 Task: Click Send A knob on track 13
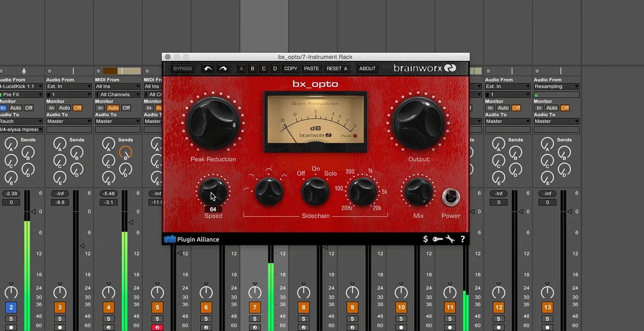[x=547, y=143]
